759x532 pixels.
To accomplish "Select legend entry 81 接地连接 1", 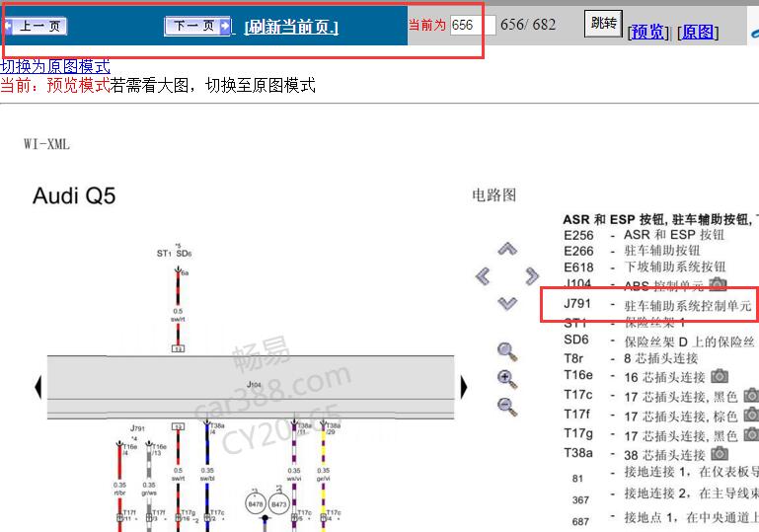I will point(665,475).
